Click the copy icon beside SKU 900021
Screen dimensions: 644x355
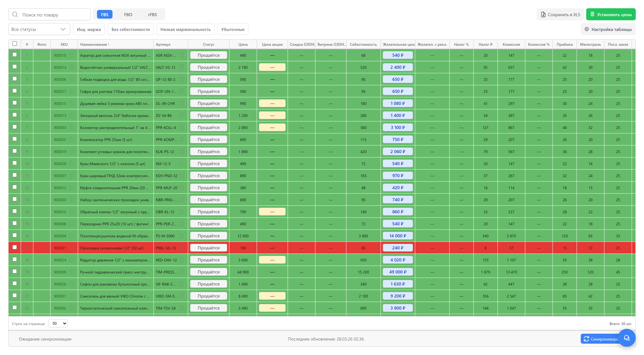[x=72, y=248]
